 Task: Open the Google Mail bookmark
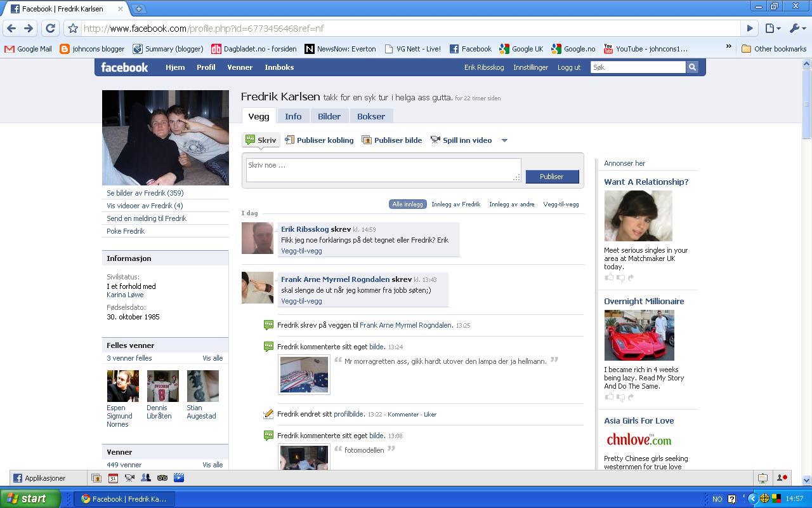pos(28,49)
